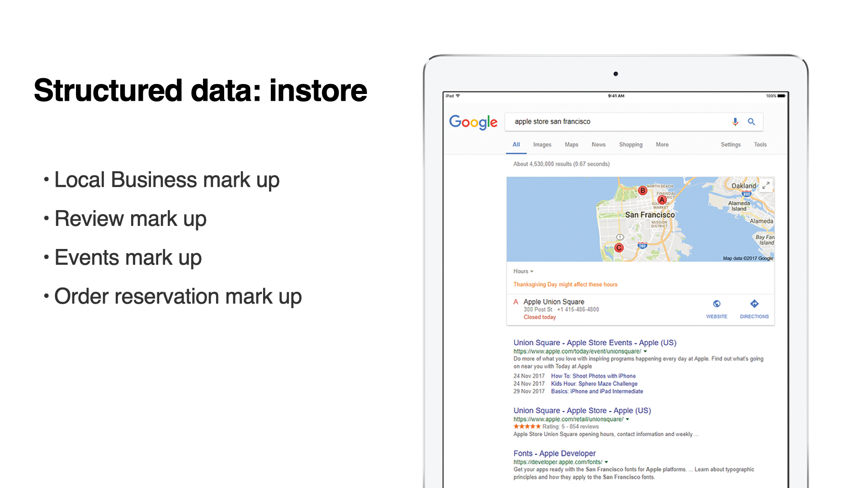Open the Directions diamond icon
Screen dimensions: 868x488
[754, 304]
